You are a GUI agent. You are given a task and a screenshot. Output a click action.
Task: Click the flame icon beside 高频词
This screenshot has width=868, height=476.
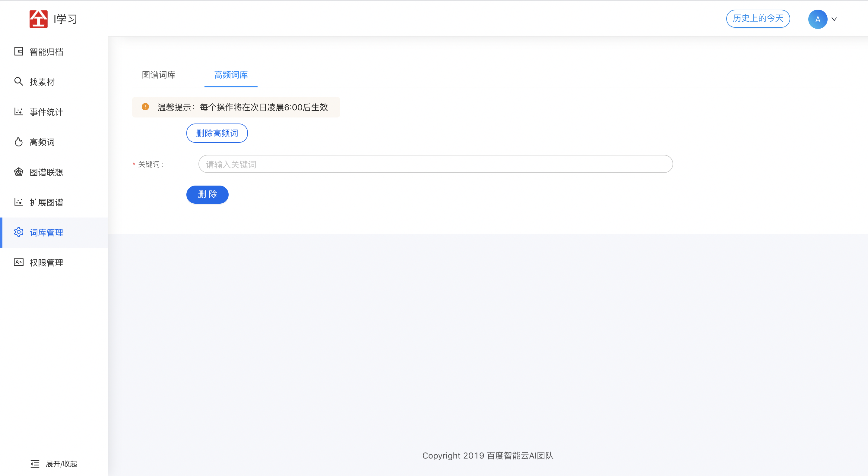[18, 142]
